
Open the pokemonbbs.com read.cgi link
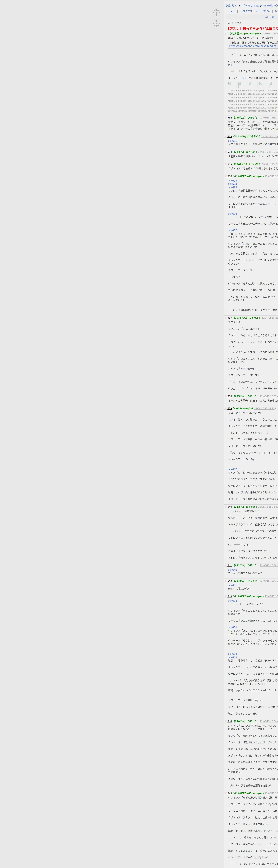(253, 46)
